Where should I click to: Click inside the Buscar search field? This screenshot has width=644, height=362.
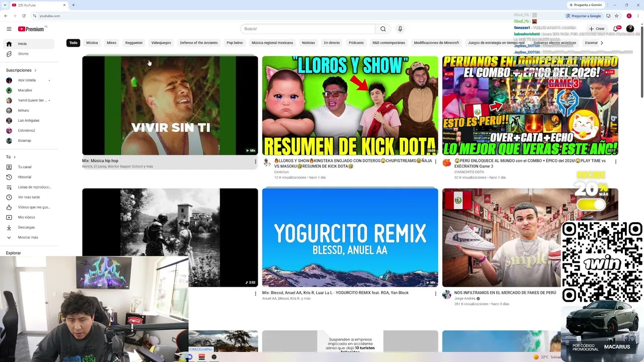click(307, 29)
